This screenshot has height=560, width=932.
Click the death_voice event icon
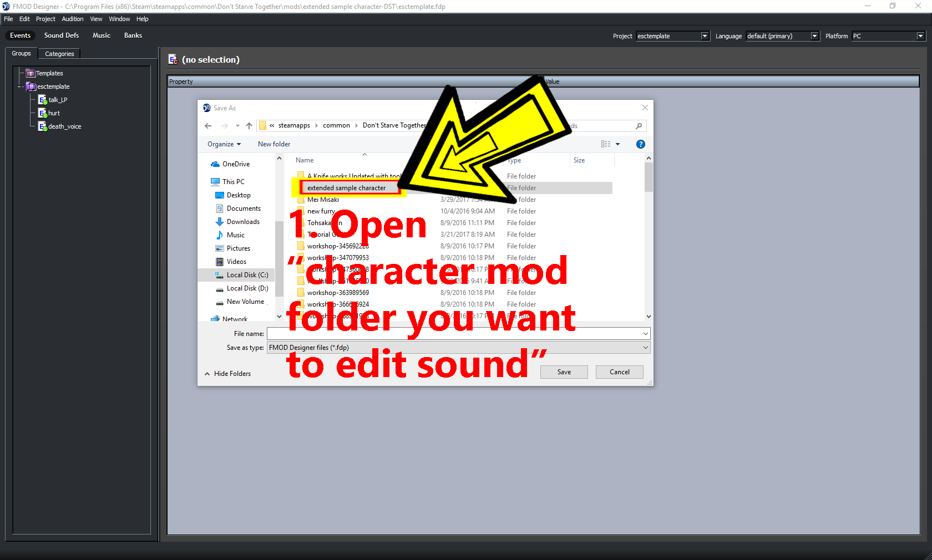(x=42, y=126)
